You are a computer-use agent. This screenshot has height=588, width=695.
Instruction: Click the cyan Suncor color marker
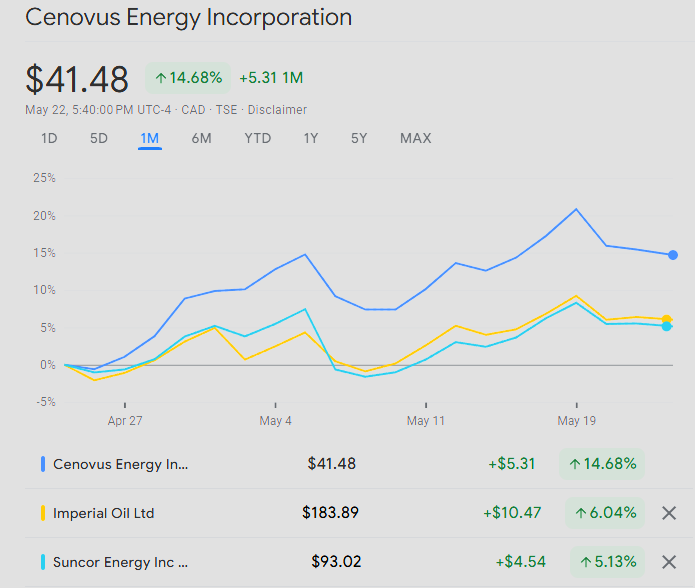(x=43, y=562)
